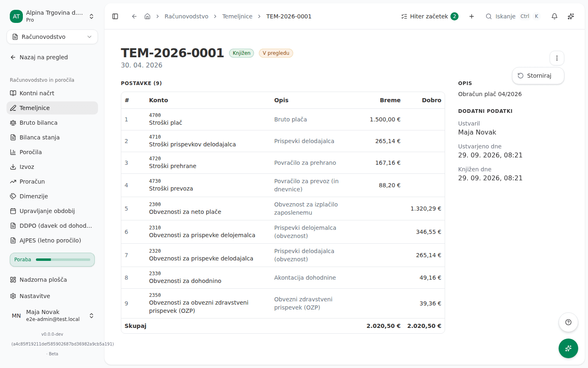Go back using the arrow icon

[x=134, y=16]
